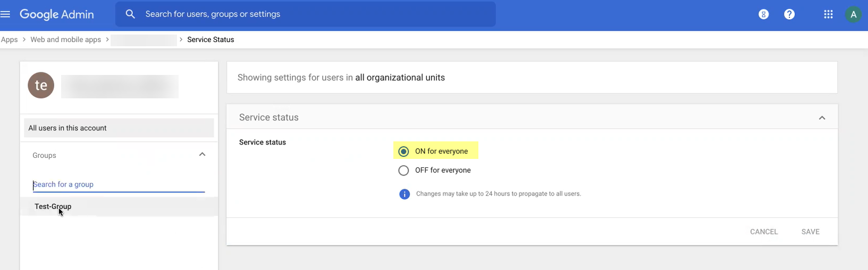
Task: Collapse the Groups section chevron
Action: pyautogui.click(x=202, y=155)
